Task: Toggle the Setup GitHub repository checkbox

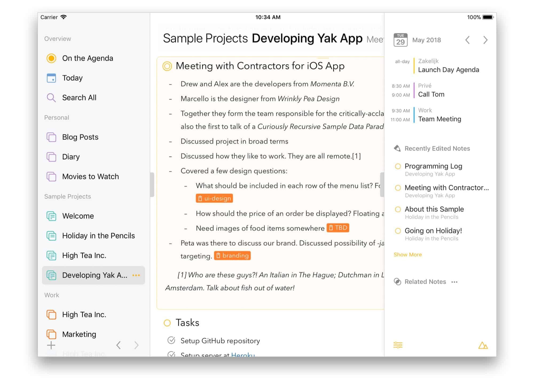Action: pyautogui.click(x=171, y=340)
